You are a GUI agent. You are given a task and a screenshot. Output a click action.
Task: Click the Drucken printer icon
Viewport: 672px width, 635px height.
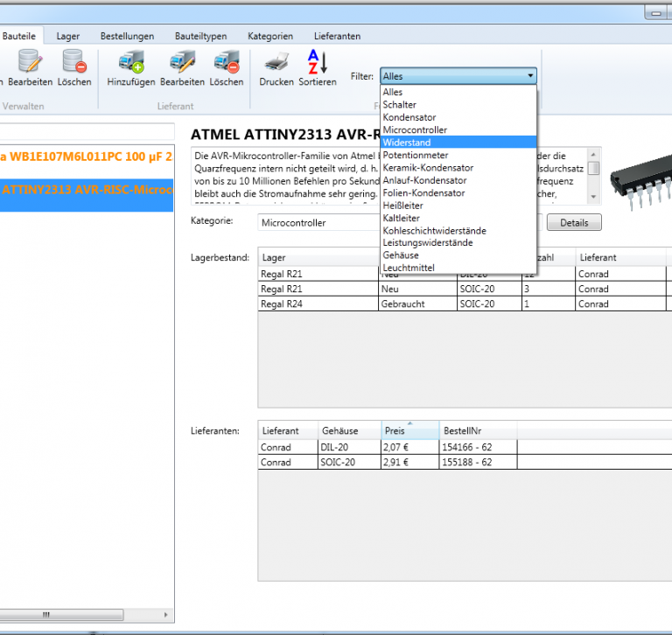276,62
